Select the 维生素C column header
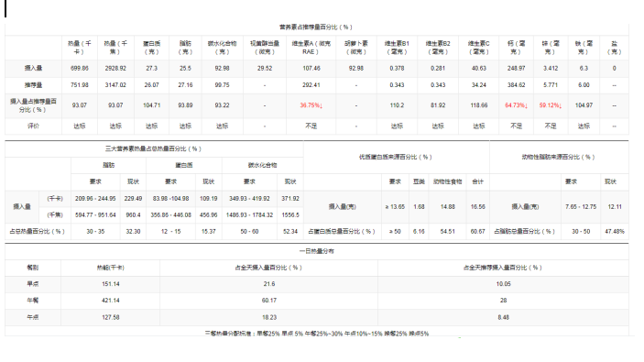 pyautogui.click(x=478, y=48)
